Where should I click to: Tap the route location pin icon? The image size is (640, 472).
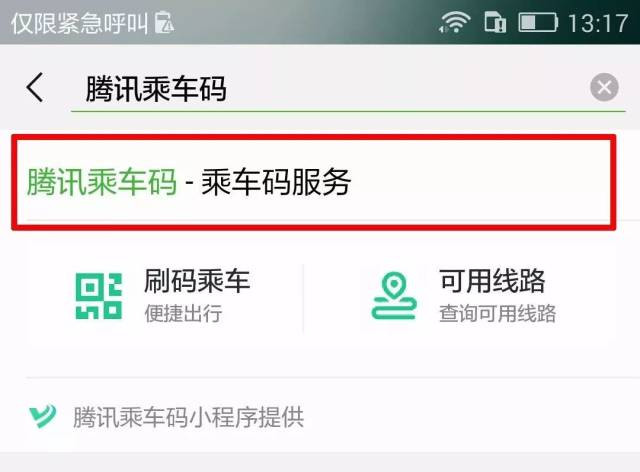click(393, 296)
